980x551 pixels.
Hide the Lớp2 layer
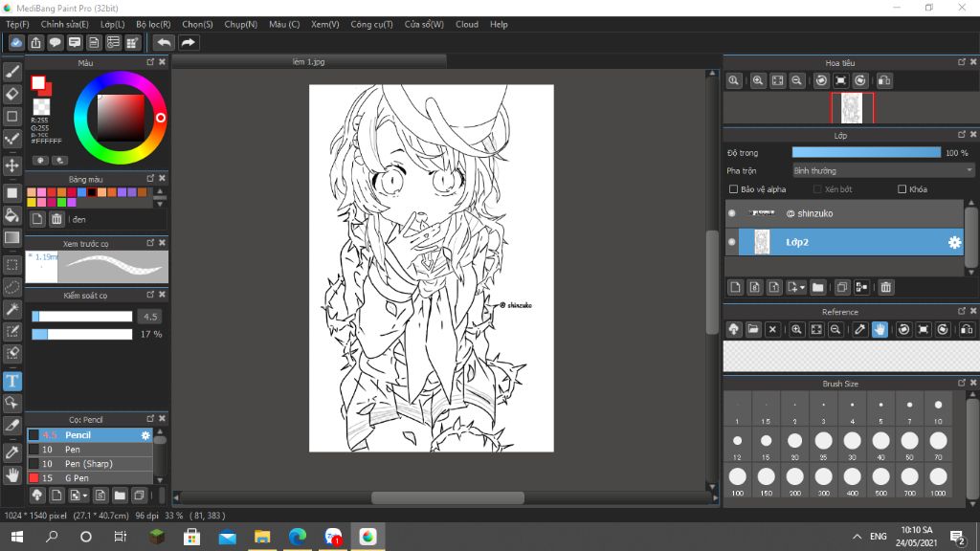tap(732, 242)
